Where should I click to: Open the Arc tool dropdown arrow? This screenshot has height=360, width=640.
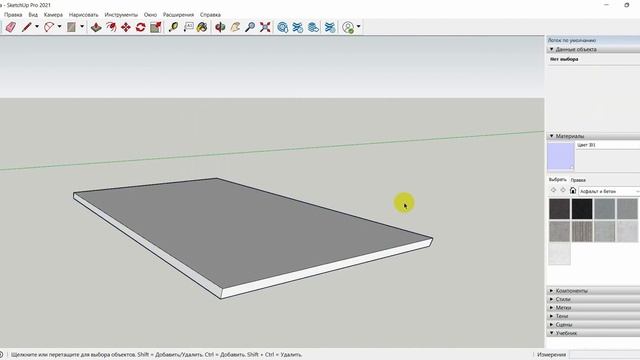pos(59,27)
